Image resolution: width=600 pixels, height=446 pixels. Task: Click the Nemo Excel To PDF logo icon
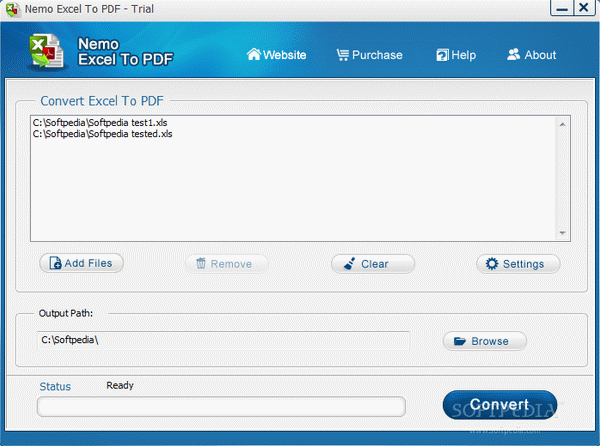coord(46,51)
